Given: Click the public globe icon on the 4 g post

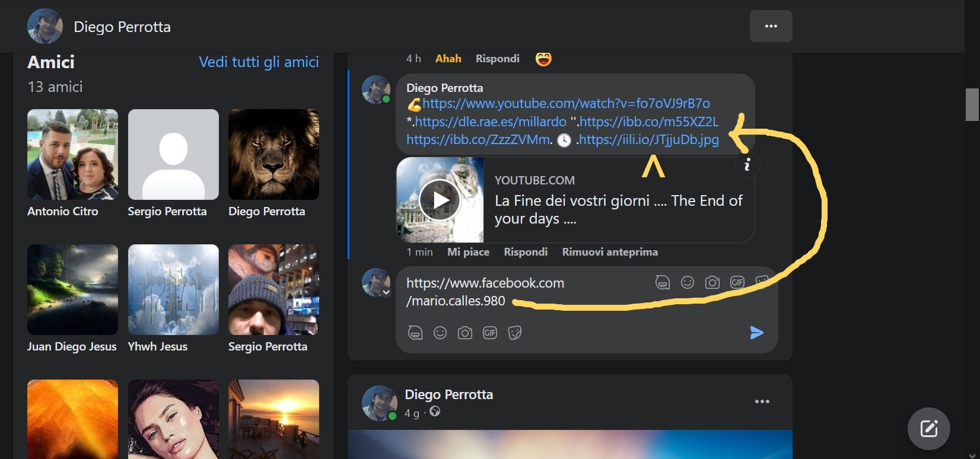Looking at the screenshot, I should point(435,412).
